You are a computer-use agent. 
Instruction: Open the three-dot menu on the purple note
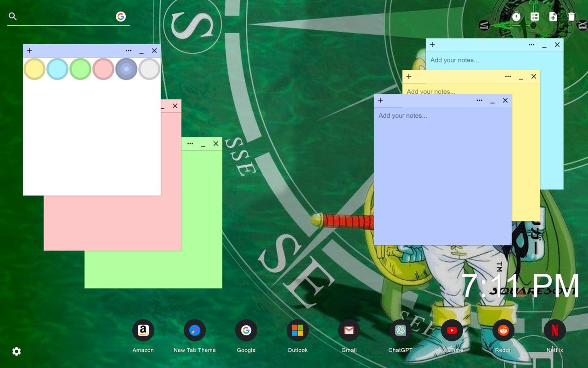pyautogui.click(x=480, y=100)
